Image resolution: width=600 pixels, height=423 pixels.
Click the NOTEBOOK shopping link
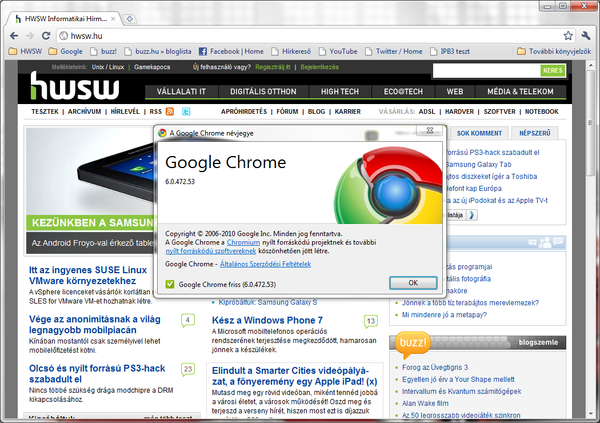coord(541,112)
